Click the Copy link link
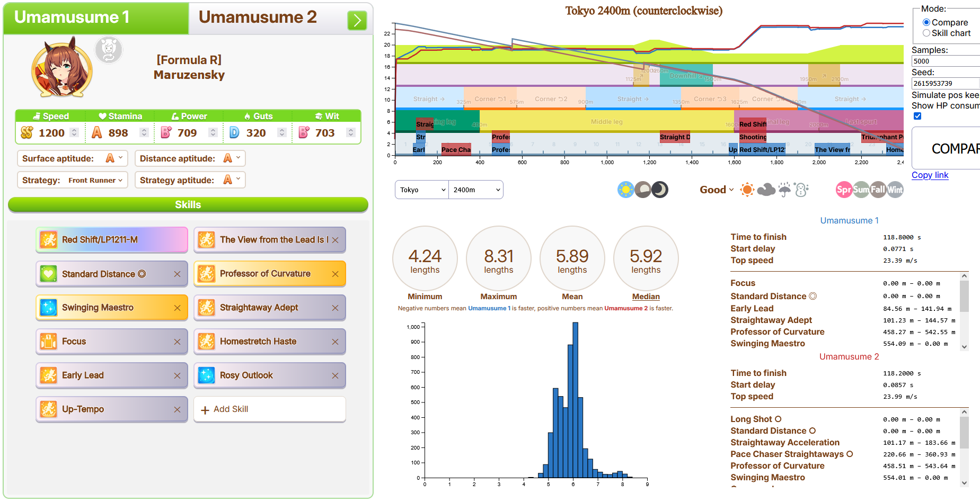 pyautogui.click(x=930, y=175)
